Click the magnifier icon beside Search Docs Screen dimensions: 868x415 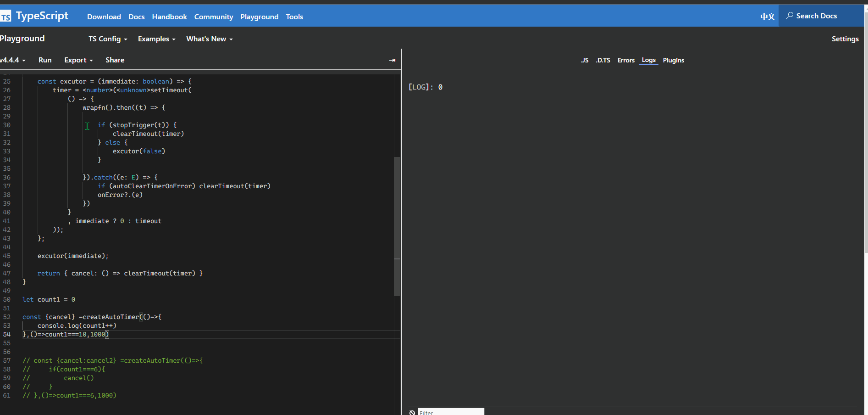[790, 16]
